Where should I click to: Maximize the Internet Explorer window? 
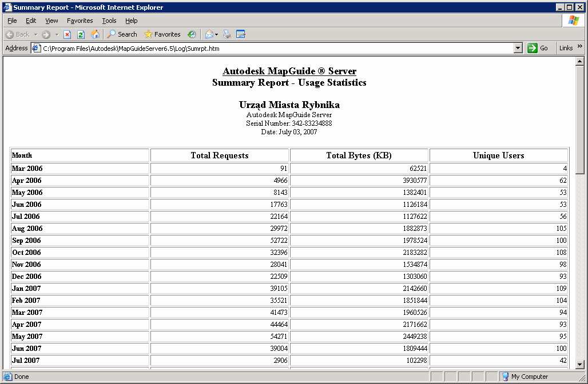tap(569, 7)
